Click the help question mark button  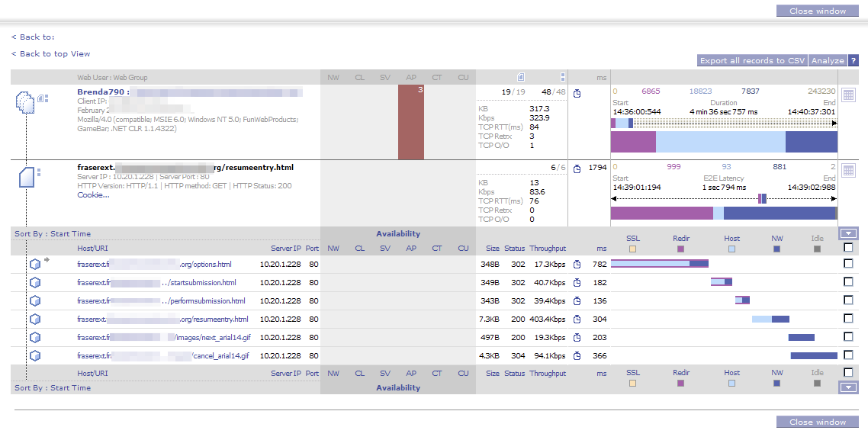tap(853, 60)
